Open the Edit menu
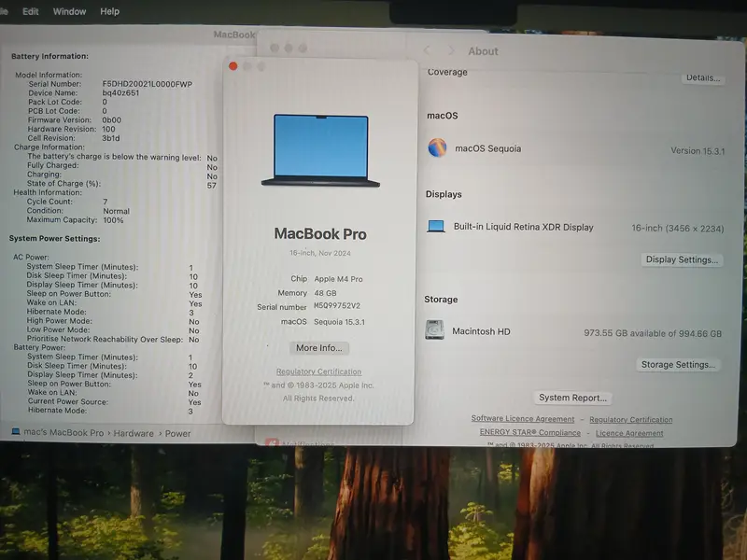 coord(31,11)
